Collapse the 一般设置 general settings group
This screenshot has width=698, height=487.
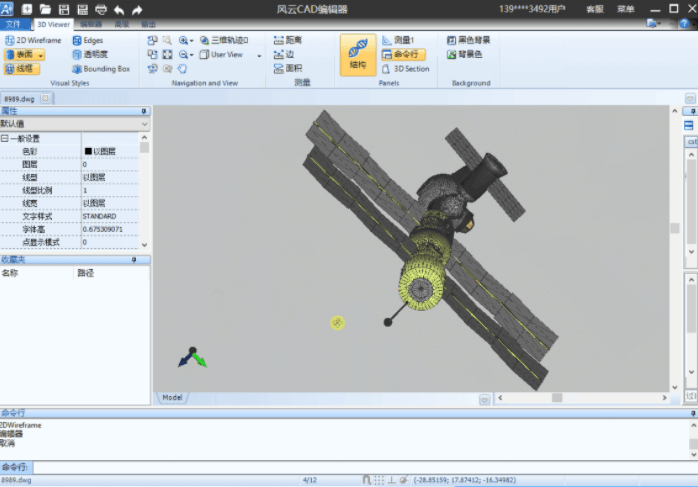point(5,138)
